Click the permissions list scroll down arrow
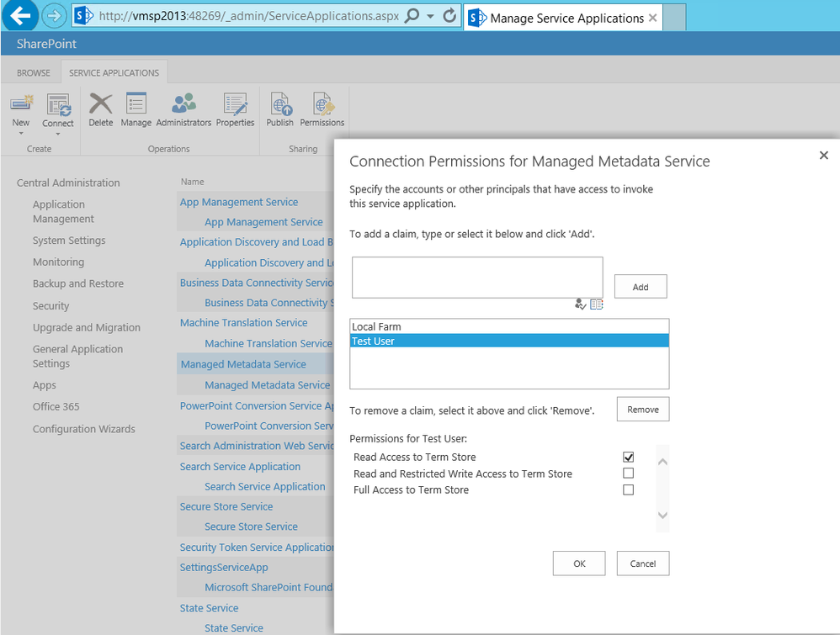The image size is (840, 635). click(662, 515)
